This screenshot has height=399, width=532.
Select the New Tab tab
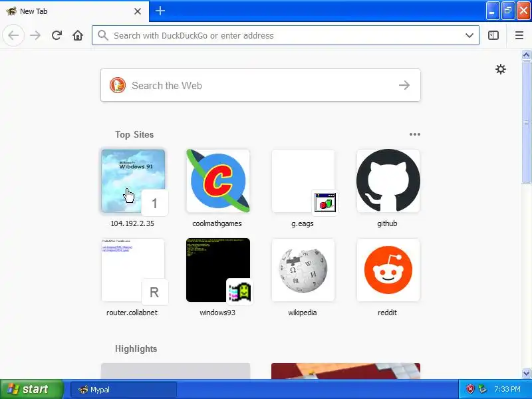tap(74, 11)
